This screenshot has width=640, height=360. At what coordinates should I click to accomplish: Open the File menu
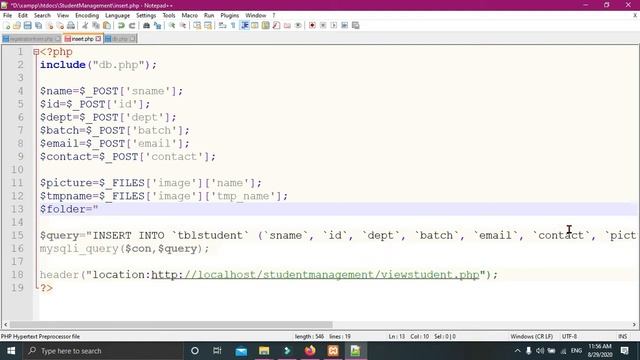click(7, 15)
